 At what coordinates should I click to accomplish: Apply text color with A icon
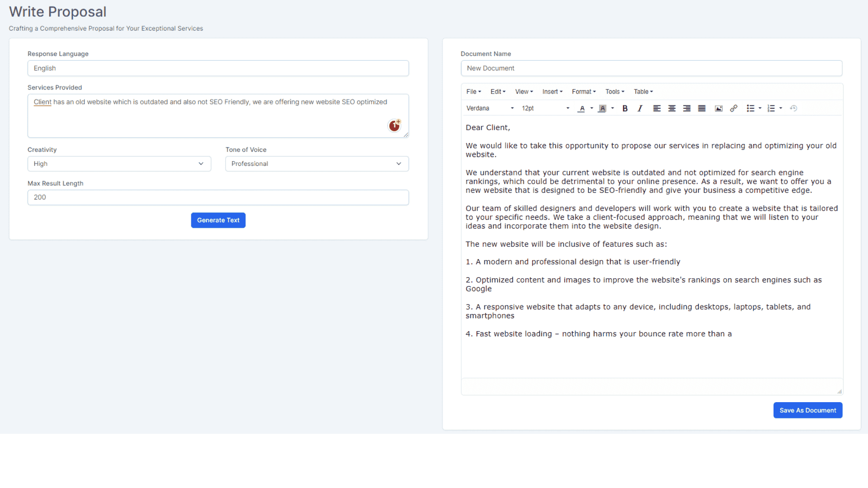[x=582, y=108]
